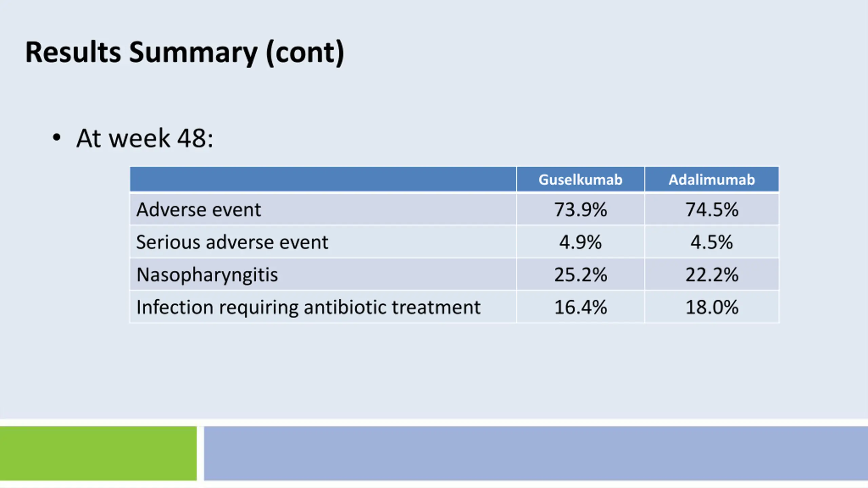The width and height of the screenshot is (868, 488).
Task: Click the 74.5% Adalimumab adverse event cell
Action: 712,209
